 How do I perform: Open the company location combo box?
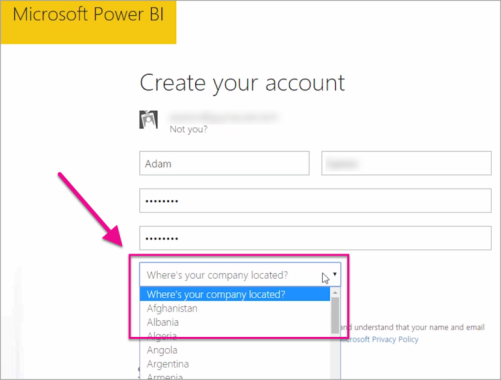(240, 275)
